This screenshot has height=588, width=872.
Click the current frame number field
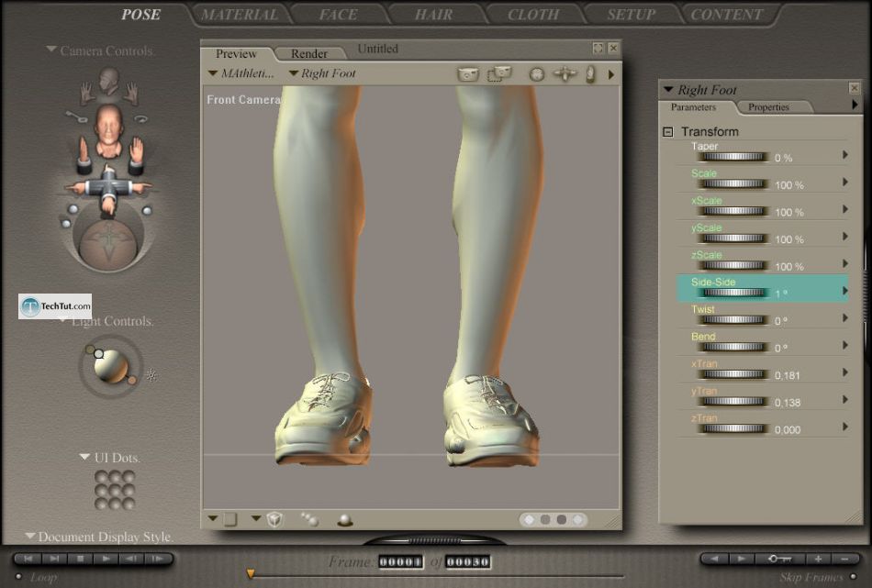(x=400, y=562)
